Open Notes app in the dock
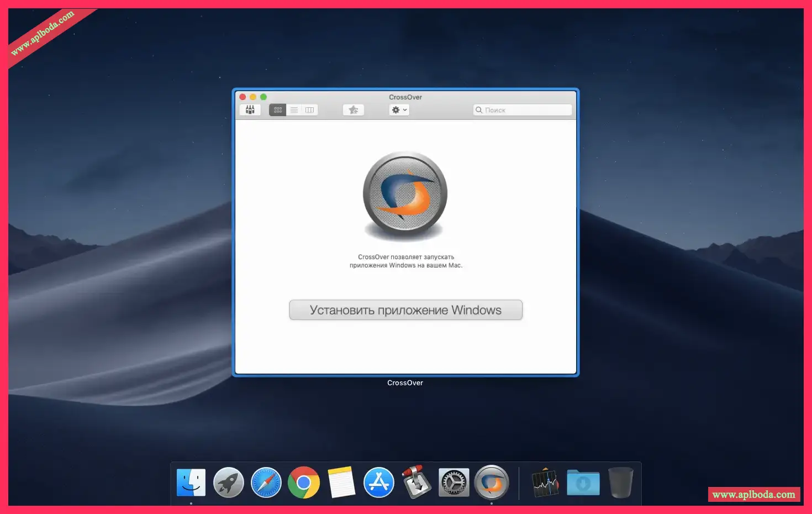This screenshot has height=514, width=812. pyautogui.click(x=341, y=482)
